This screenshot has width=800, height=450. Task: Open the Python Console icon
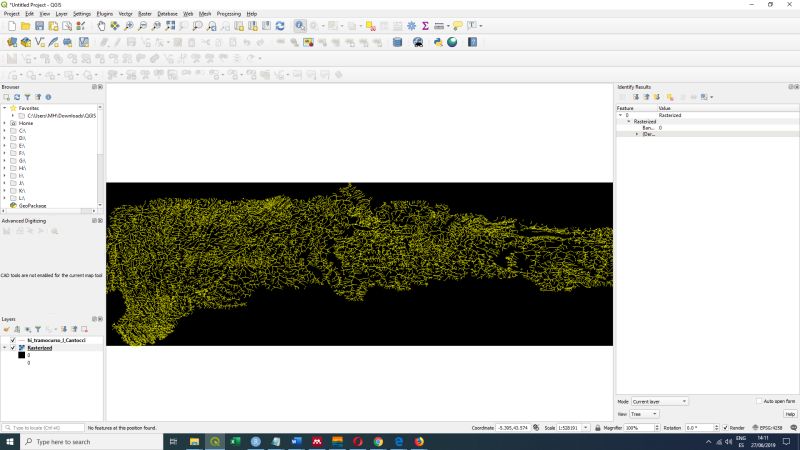(x=438, y=42)
